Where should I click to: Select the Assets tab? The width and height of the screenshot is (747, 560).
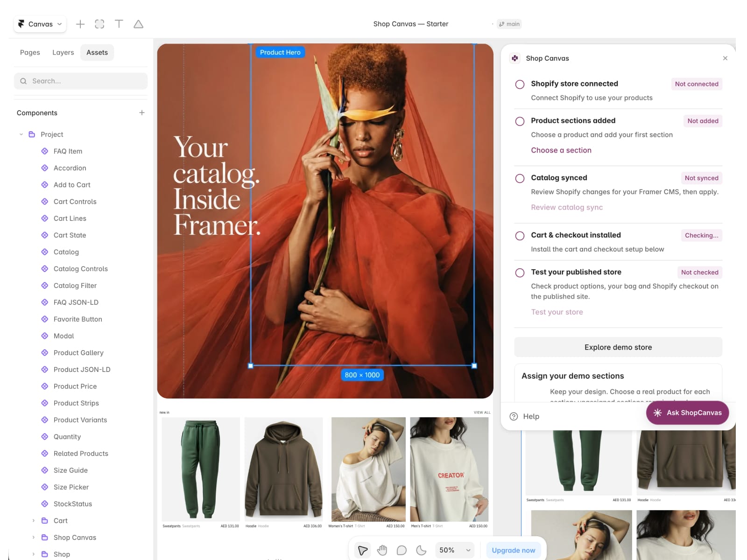point(97,53)
